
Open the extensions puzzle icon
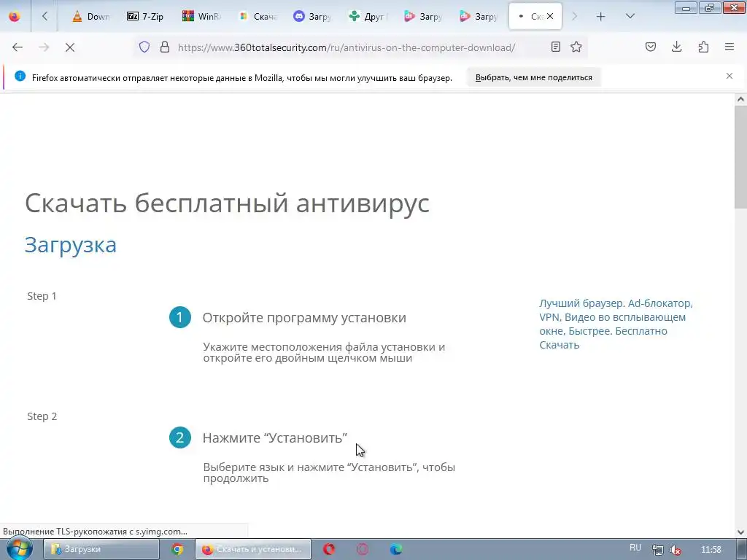tap(703, 47)
